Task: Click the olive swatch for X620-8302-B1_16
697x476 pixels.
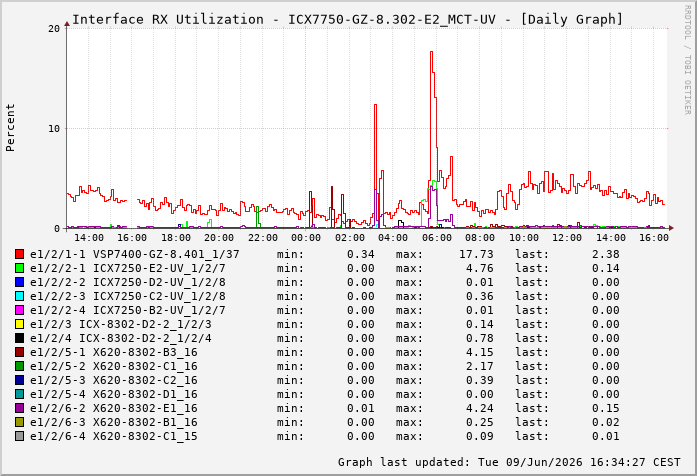Action: pos(19,422)
